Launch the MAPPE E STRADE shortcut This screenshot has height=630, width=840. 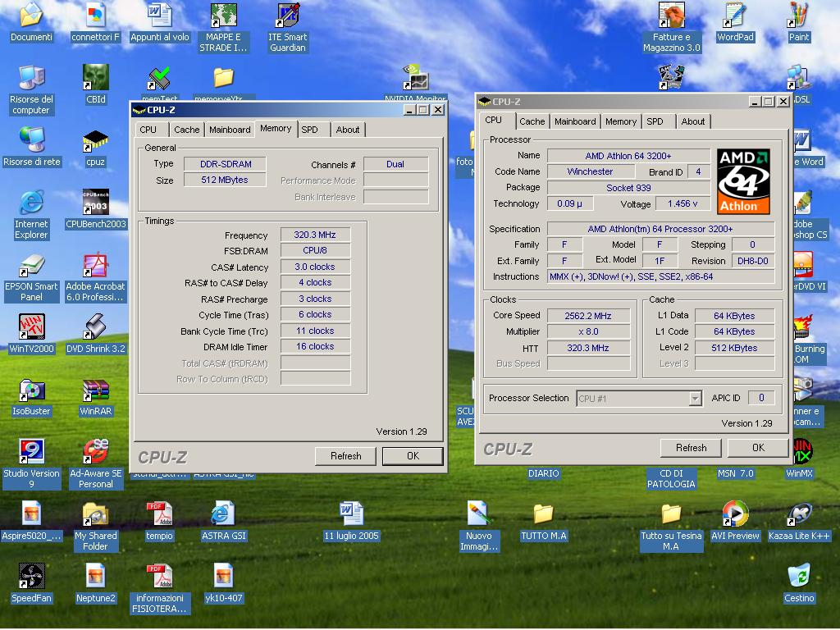click(x=223, y=15)
